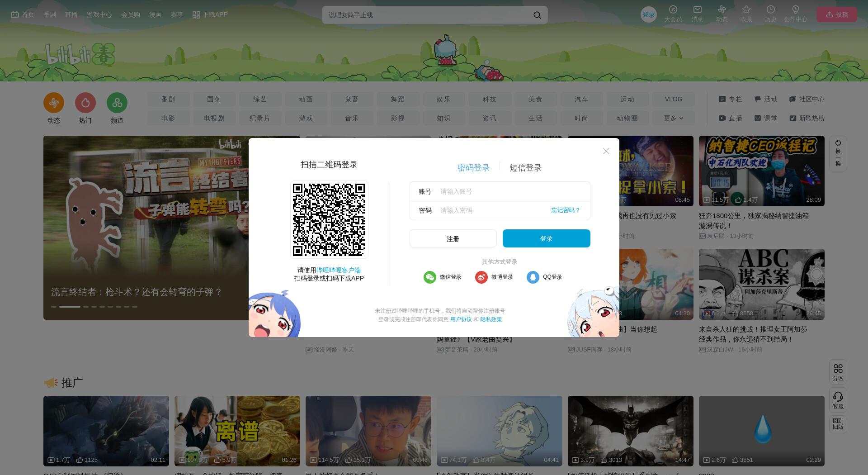Viewport: 868px width, 475px height.
Task: Open the 历史 history clock icon
Action: point(771,9)
